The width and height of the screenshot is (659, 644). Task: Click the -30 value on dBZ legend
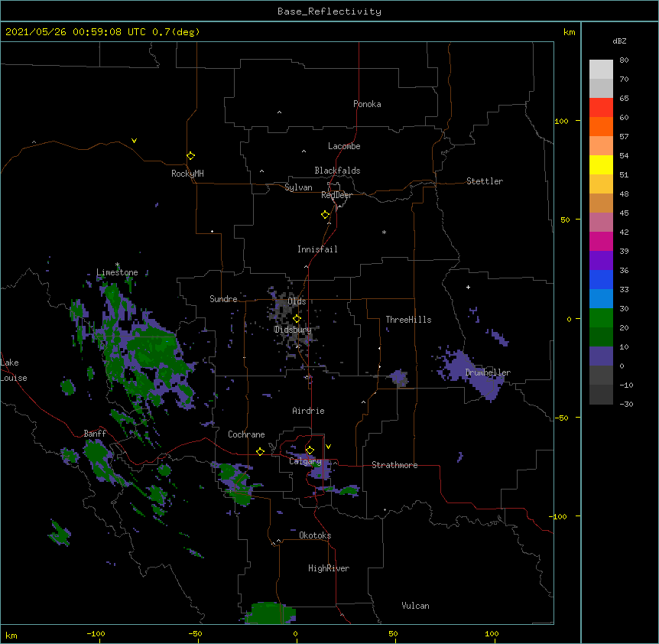pyautogui.click(x=626, y=404)
